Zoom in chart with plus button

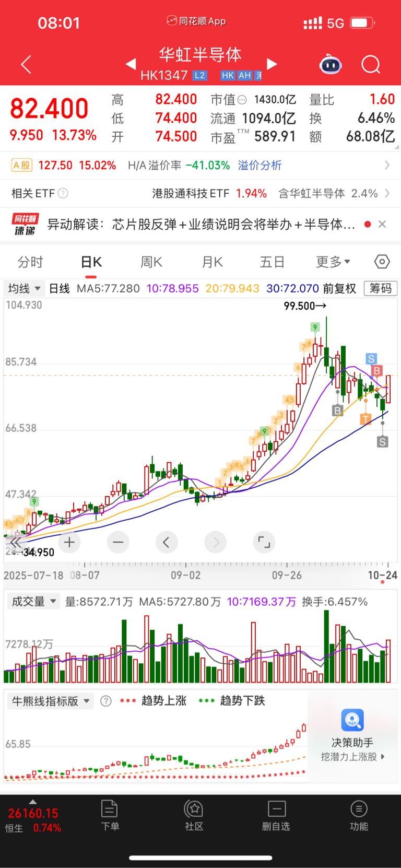pyautogui.click(x=69, y=543)
